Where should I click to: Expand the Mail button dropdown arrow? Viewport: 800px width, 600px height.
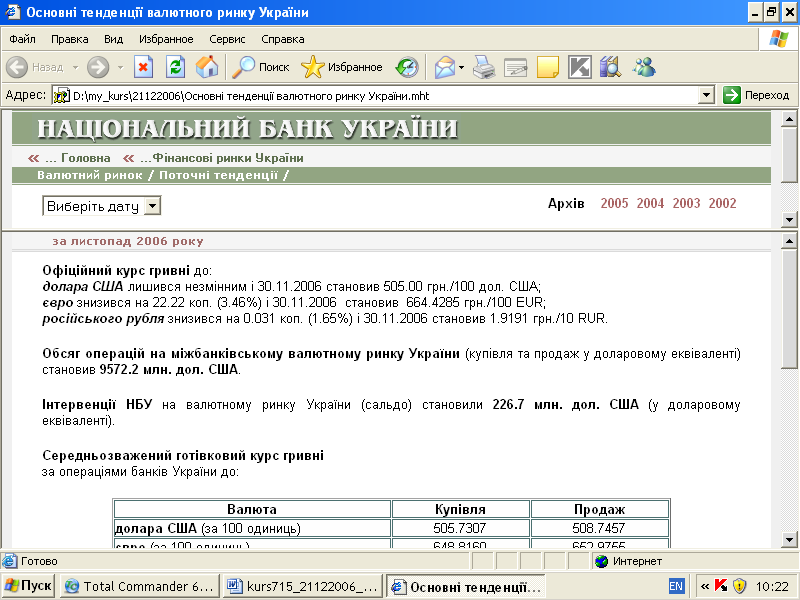[462, 67]
